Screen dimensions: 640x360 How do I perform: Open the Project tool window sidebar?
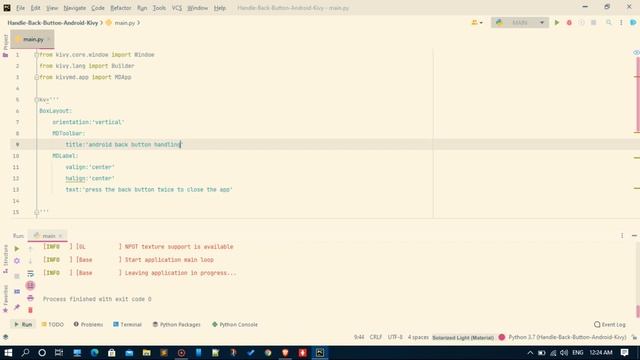coord(5,45)
